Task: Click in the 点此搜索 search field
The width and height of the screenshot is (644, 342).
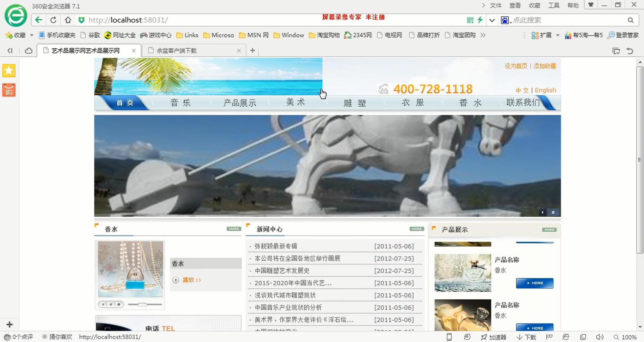Action: [567, 20]
